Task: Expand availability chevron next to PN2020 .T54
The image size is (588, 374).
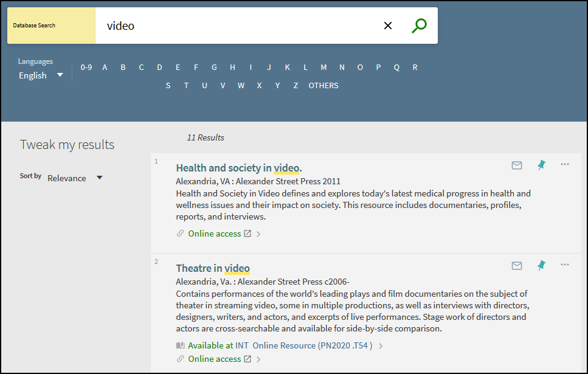Action: point(381,346)
